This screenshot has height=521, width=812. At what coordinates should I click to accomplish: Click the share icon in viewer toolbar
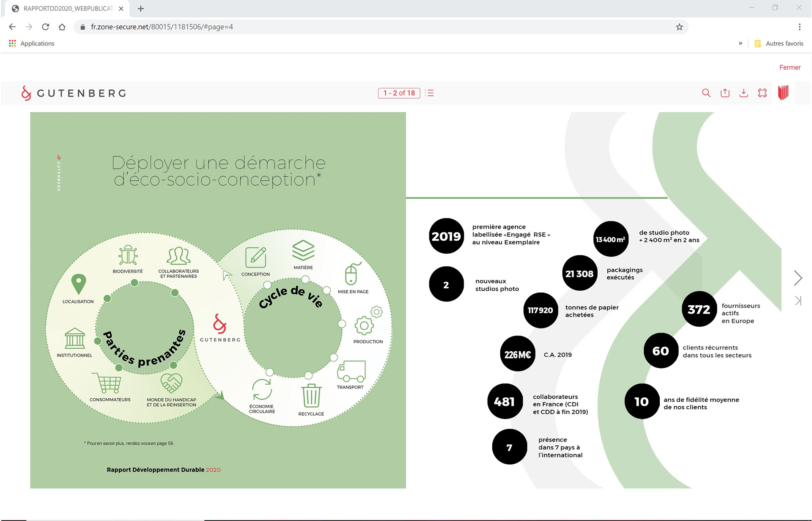[725, 93]
